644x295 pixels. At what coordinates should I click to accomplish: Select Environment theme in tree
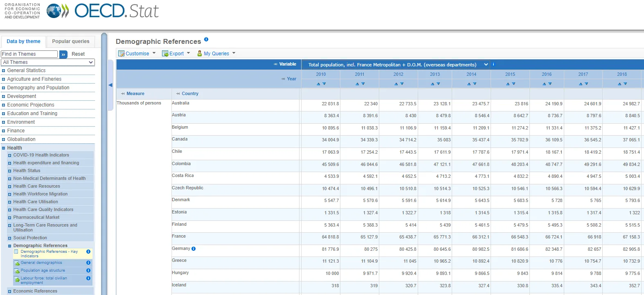tap(21, 122)
